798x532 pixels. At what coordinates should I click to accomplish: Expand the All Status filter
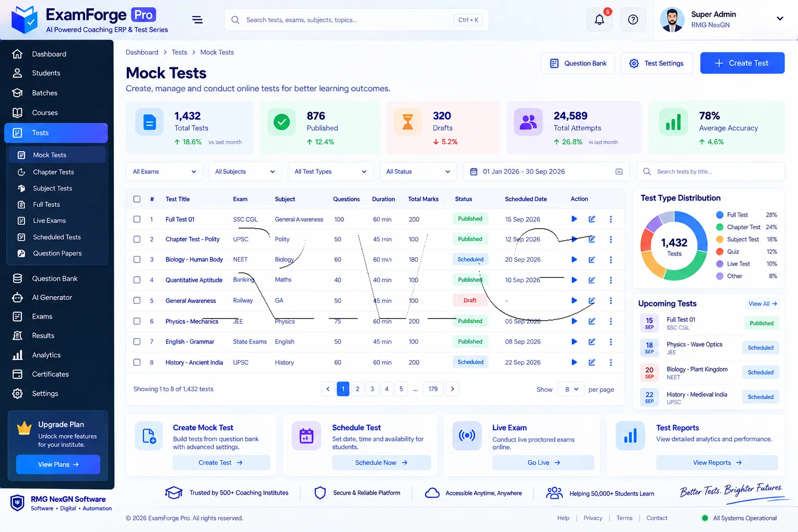[x=418, y=171]
